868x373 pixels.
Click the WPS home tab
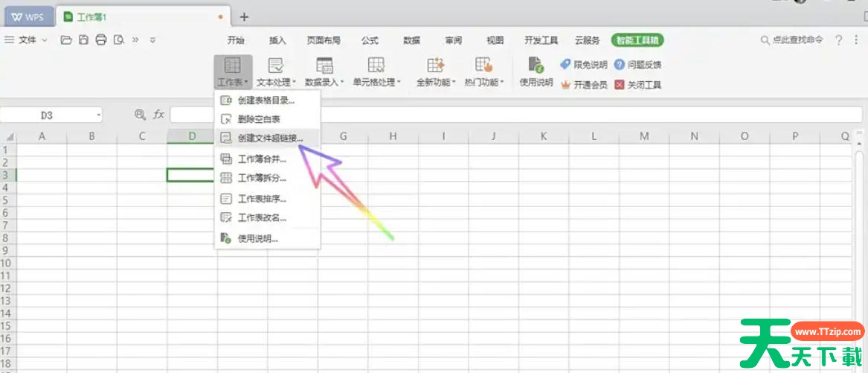[29, 17]
